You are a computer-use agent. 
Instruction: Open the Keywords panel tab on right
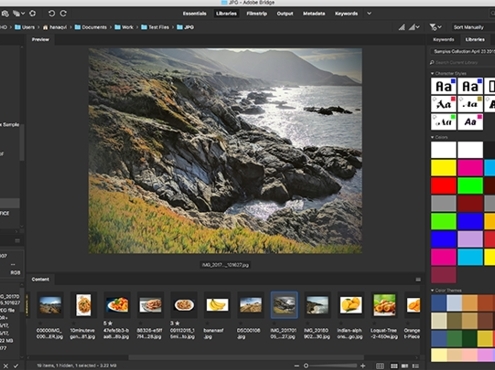443,39
